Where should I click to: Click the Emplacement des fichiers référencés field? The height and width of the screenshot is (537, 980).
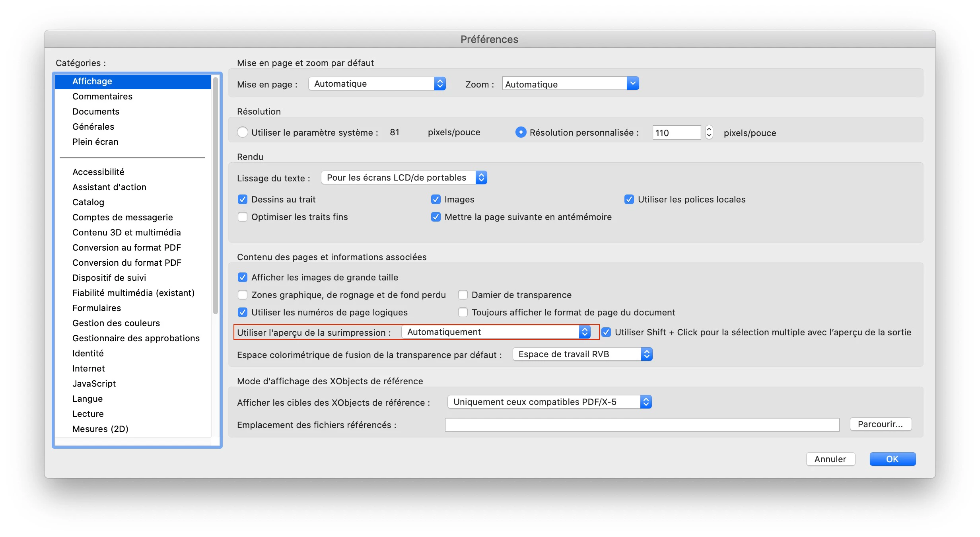642,425
